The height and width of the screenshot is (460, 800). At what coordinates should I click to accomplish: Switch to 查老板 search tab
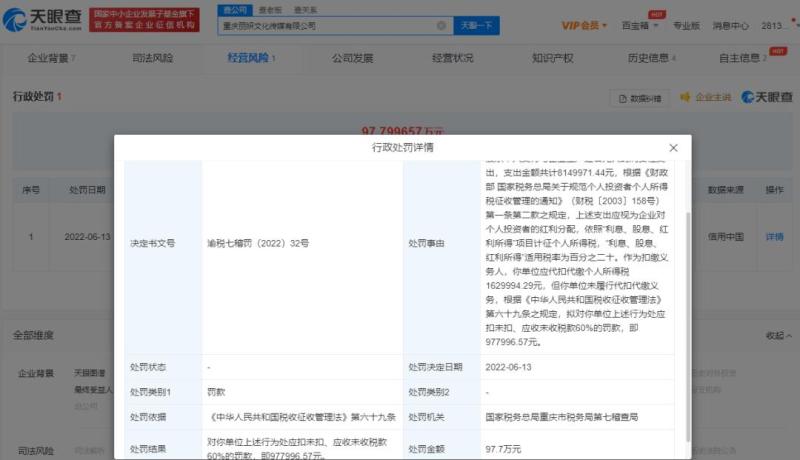[268, 8]
